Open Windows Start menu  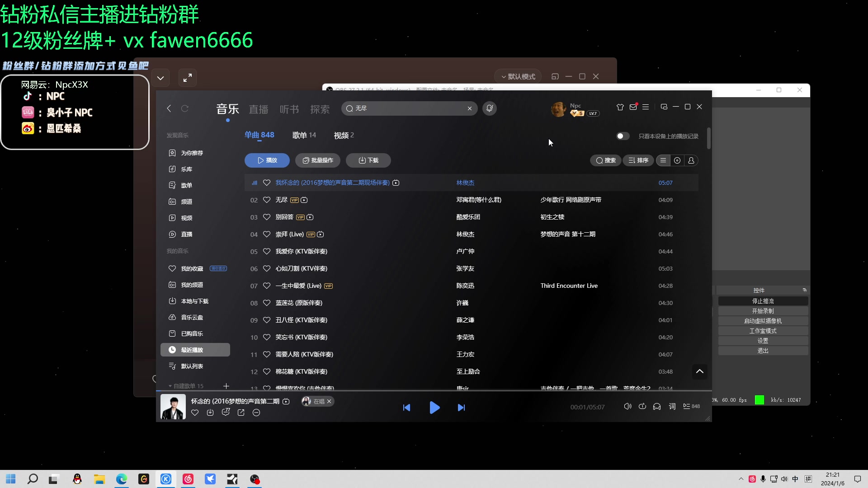[x=11, y=479]
